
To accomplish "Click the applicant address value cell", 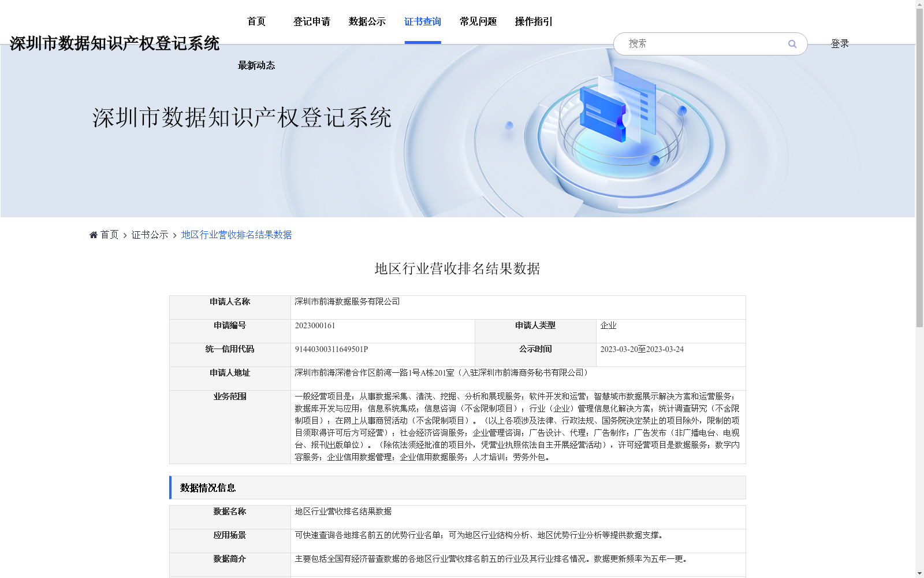I will pyautogui.click(x=518, y=379).
